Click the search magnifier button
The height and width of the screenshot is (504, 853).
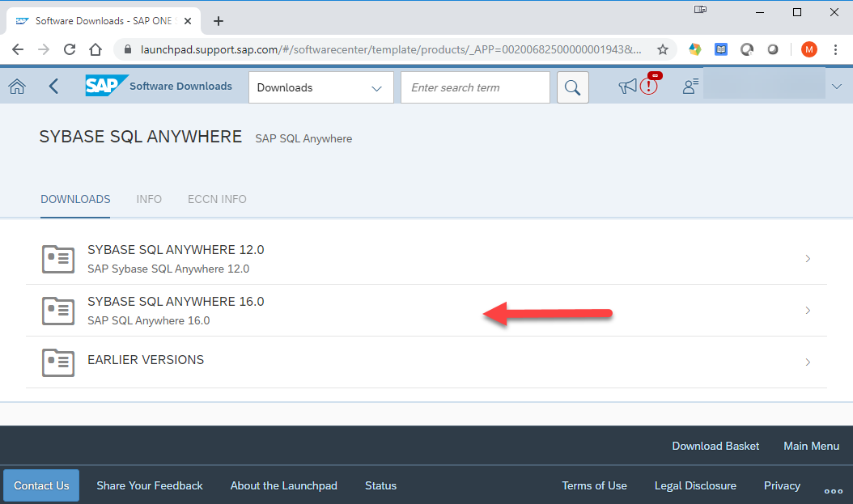point(572,87)
